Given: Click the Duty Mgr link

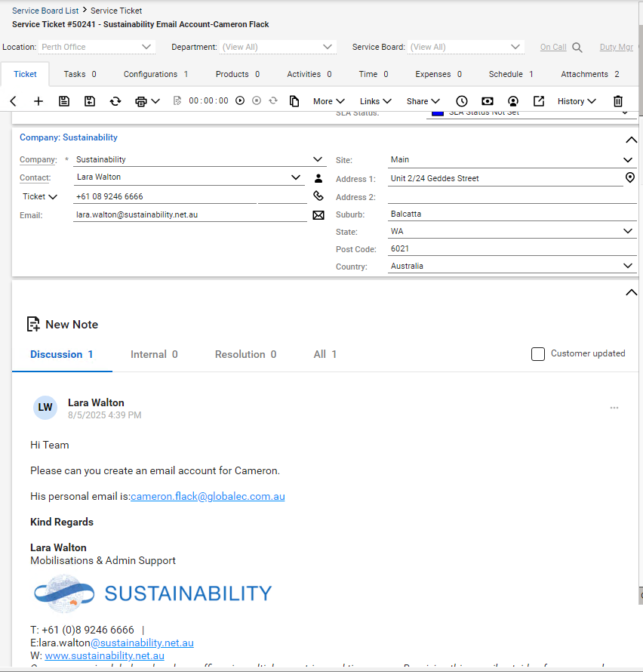Looking at the screenshot, I should tap(617, 47).
